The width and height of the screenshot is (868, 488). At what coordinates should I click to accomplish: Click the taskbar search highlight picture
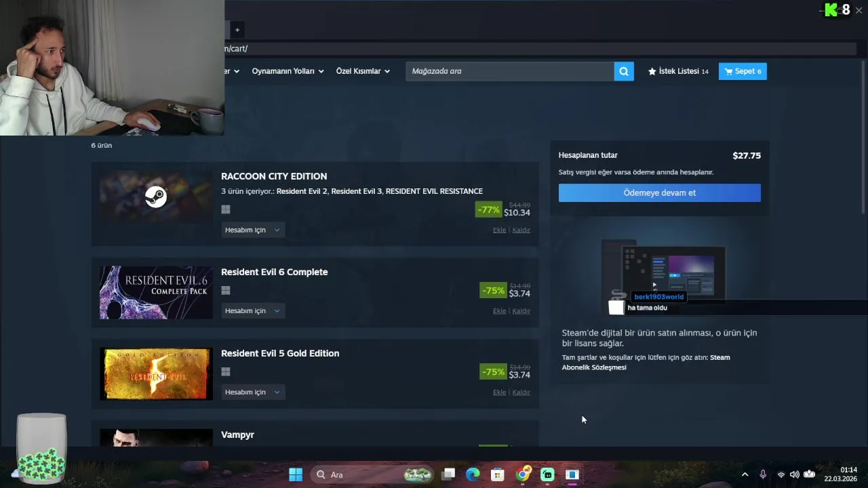point(418,474)
